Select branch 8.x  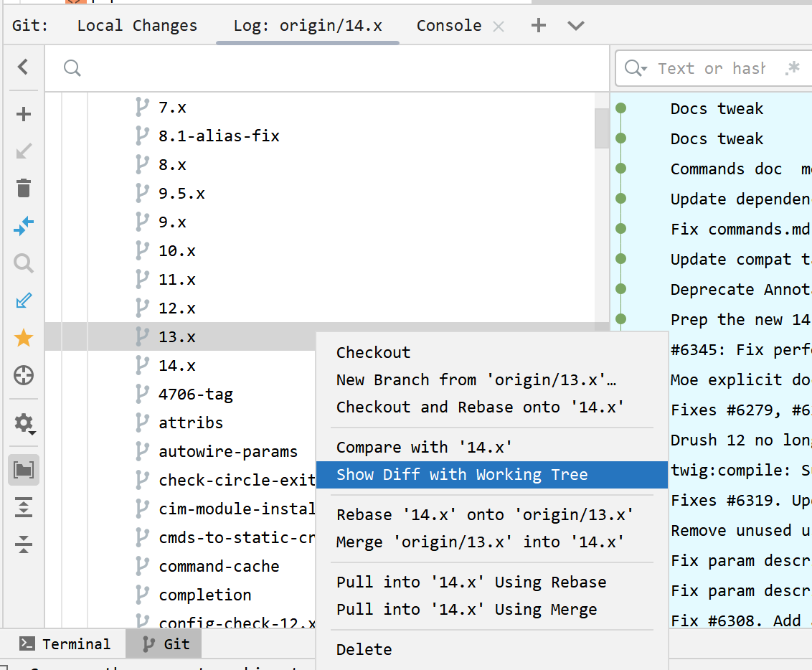172,165
